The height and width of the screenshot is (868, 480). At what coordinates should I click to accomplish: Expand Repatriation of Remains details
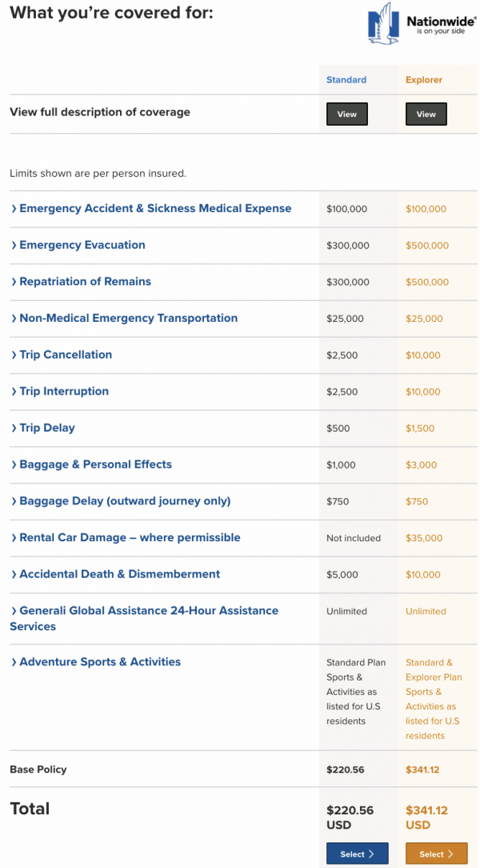click(x=85, y=282)
